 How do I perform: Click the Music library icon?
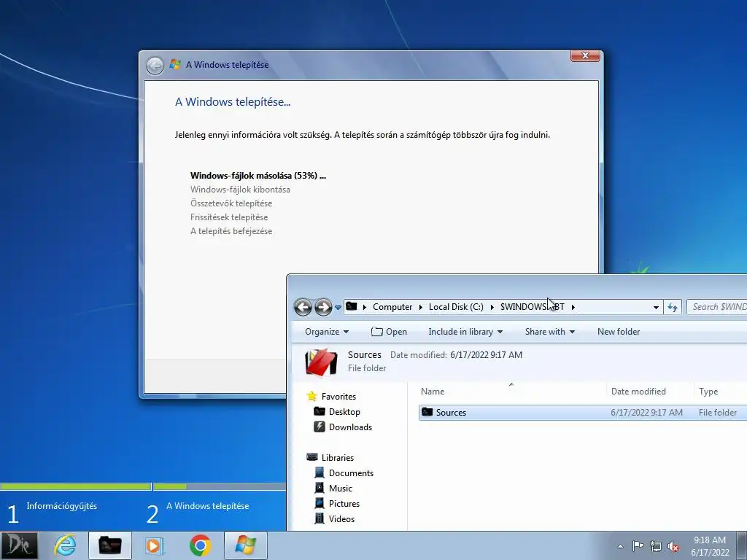pos(320,488)
